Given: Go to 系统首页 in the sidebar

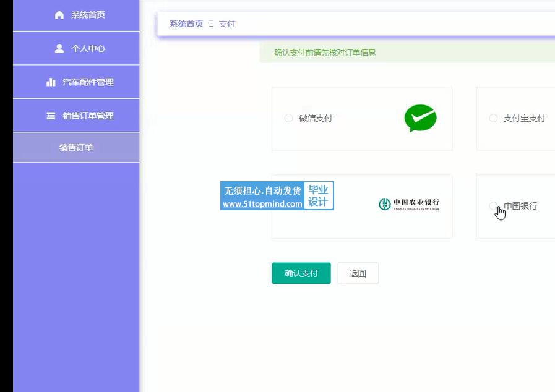Looking at the screenshot, I should click(x=88, y=15).
